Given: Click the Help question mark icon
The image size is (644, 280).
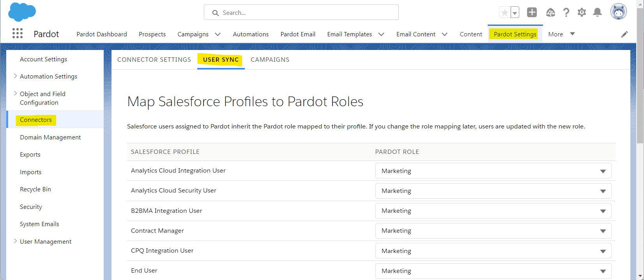Looking at the screenshot, I should [x=566, y=12].
